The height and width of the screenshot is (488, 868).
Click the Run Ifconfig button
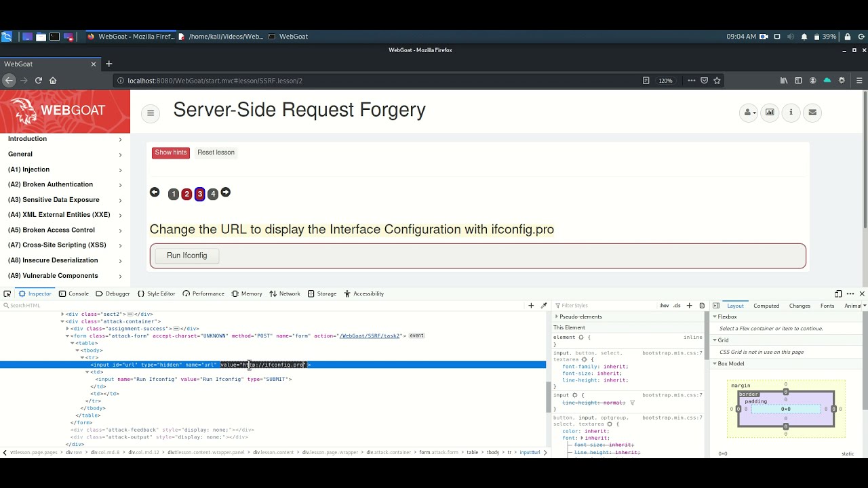(186, 256)
